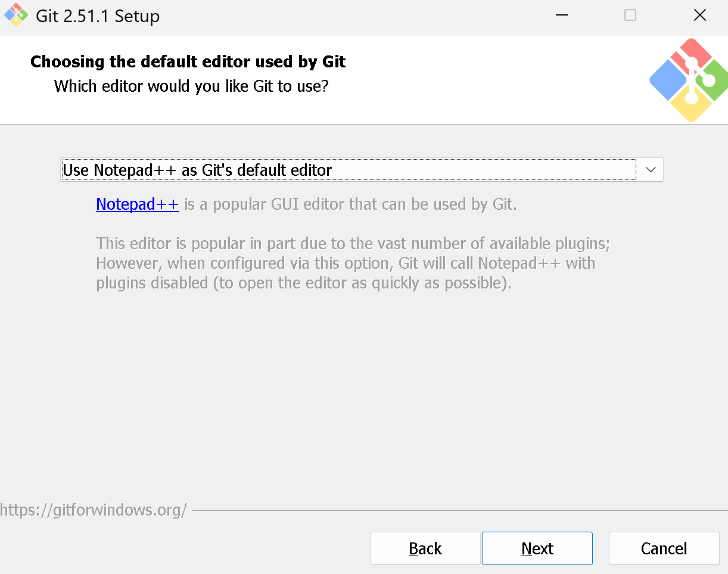Click the Git icon in the title bar
The height and width of the screenshot is (574, 728).
(x=16, y=15)
